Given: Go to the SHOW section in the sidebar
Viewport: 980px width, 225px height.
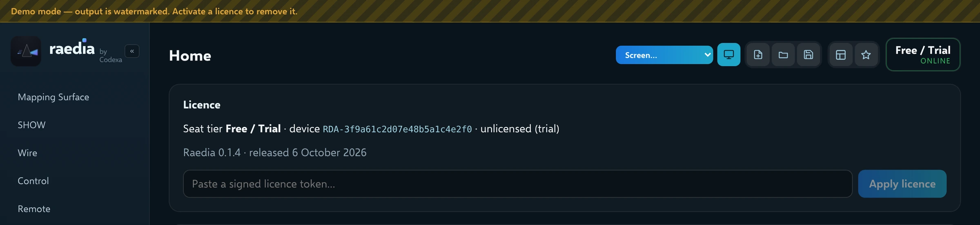Looking at the screenshot, I should [x=31, y=125].
